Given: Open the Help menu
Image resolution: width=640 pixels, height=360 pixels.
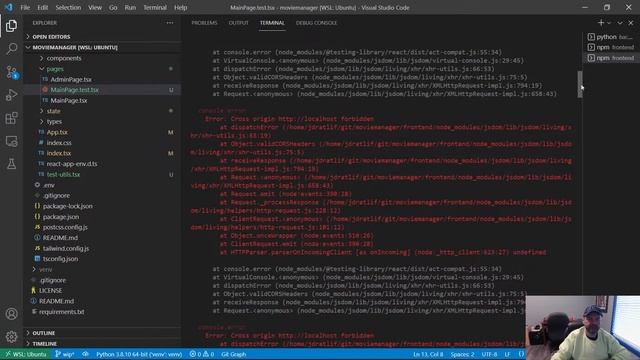Looking at the screenshot, I should pos(180,7).
